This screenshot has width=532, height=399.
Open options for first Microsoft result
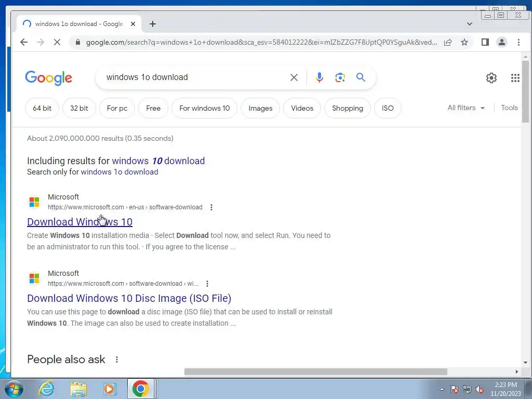click(x=211, y=207)
